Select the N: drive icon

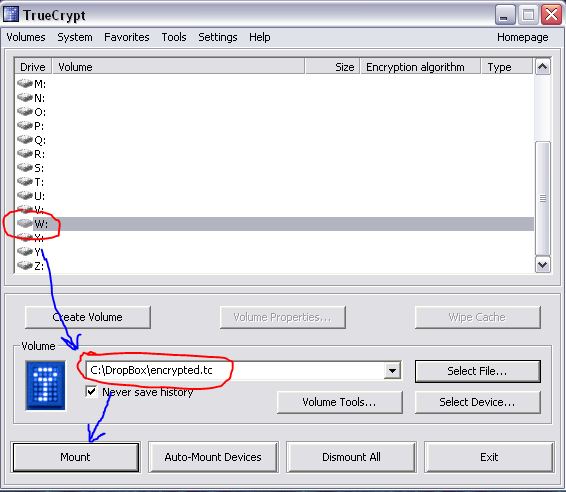(x=25, y=97)
